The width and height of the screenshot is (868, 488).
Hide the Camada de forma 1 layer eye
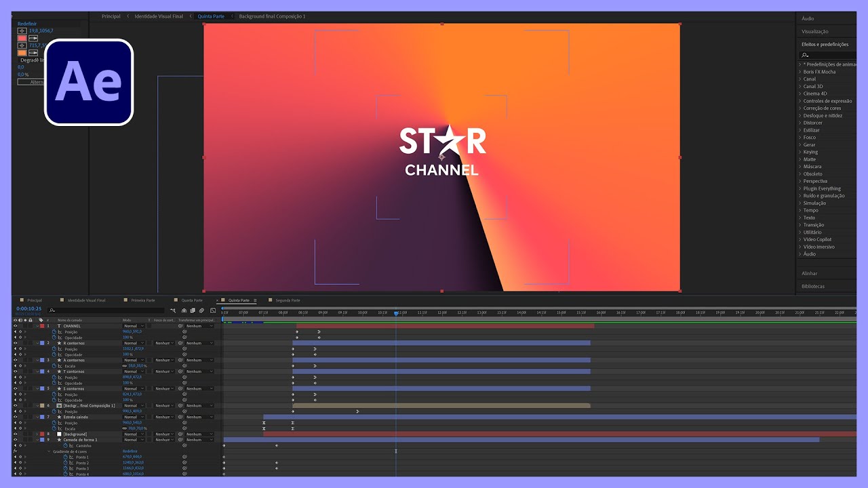click(16, 440)
